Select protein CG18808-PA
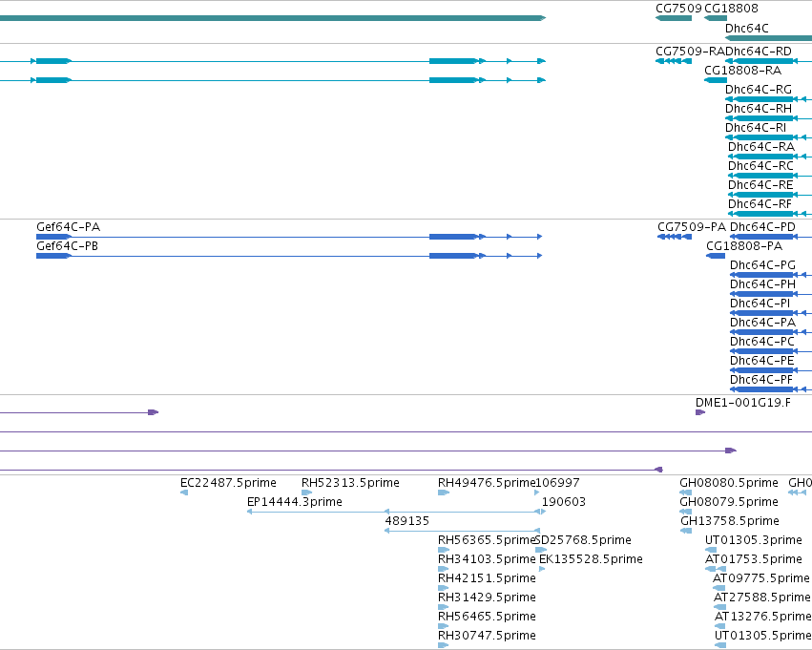 tap(744, 246)
